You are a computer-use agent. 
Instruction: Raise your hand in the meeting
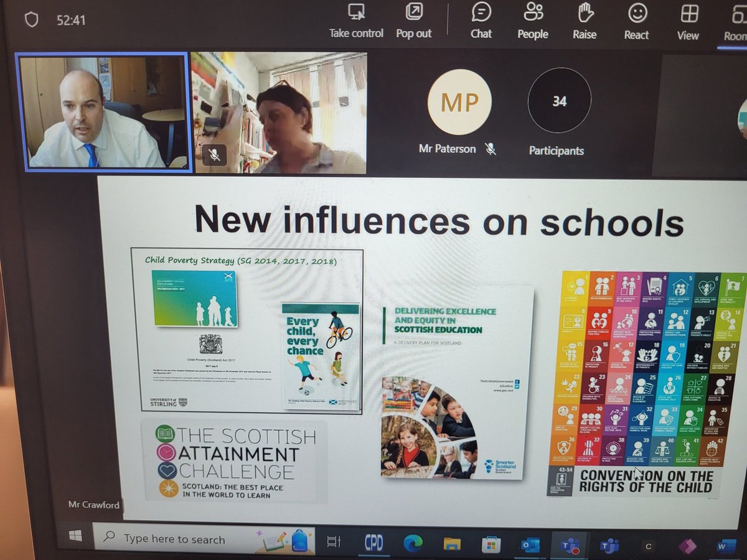click(x=585, y=22)
